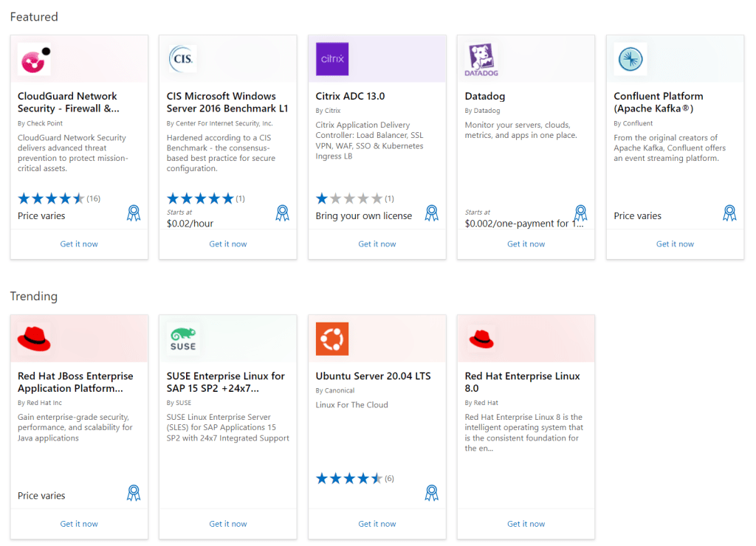Click the certified badge on Citrix ADC card

tap(432, 213)
